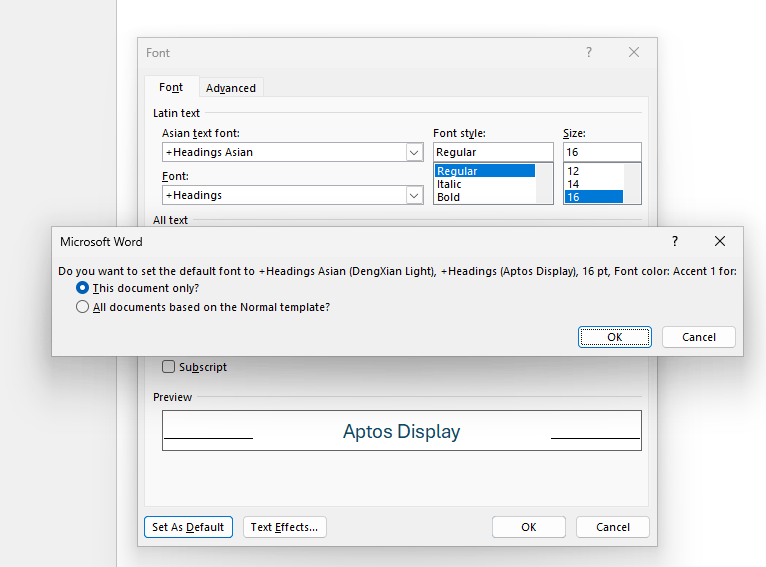Close the Microsoft Word prompt with X
Image resolution: width=766 pixels, height=567 pixels.
pos(720,241)
